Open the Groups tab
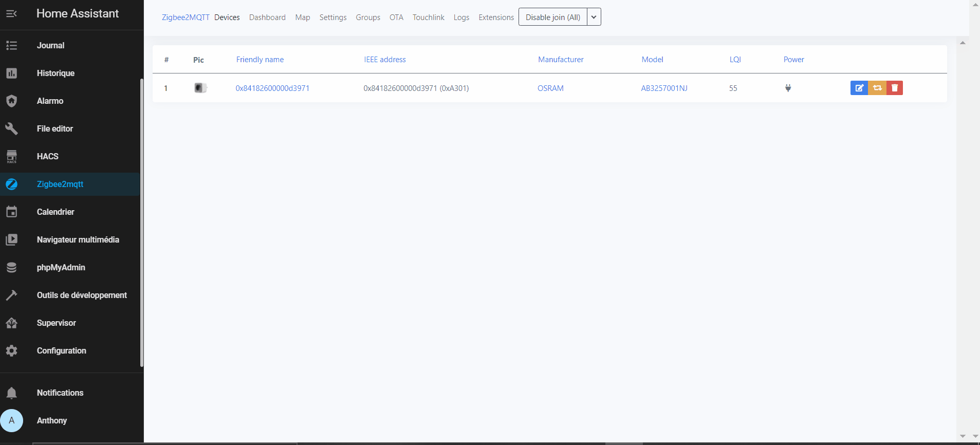Viewport: 980px width, 445px height. click(368, 17)
